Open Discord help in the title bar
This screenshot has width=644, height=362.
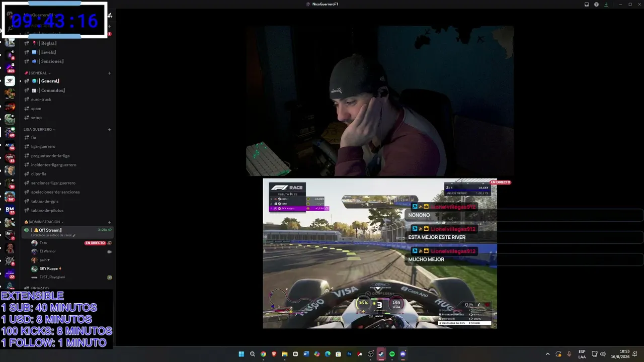[x=596, y=4]
